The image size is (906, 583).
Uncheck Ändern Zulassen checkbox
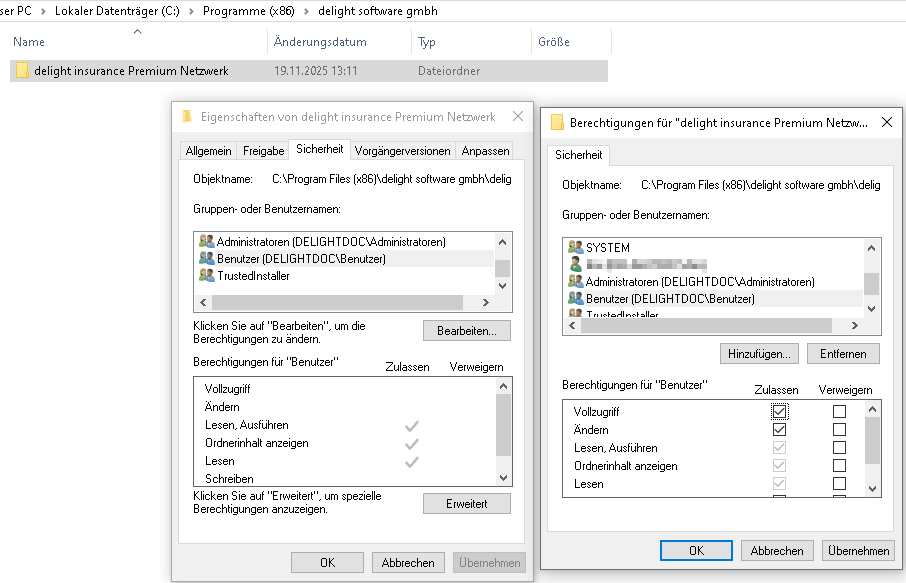point(779,430)
